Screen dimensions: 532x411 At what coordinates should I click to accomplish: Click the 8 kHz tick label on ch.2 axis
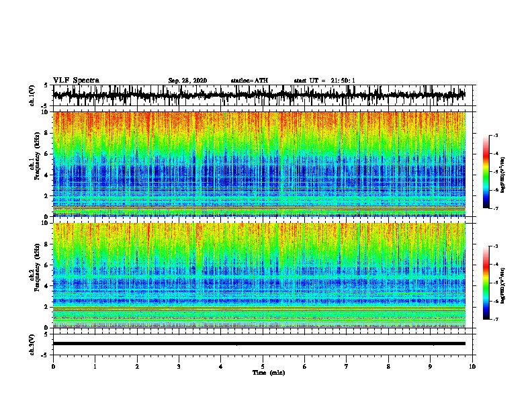pos(47,244)
